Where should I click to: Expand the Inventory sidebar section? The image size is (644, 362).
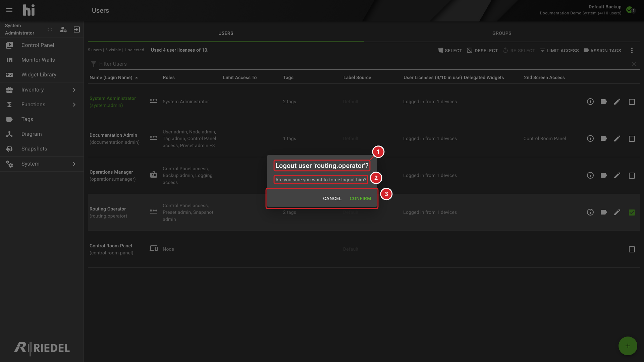(42, 90)
